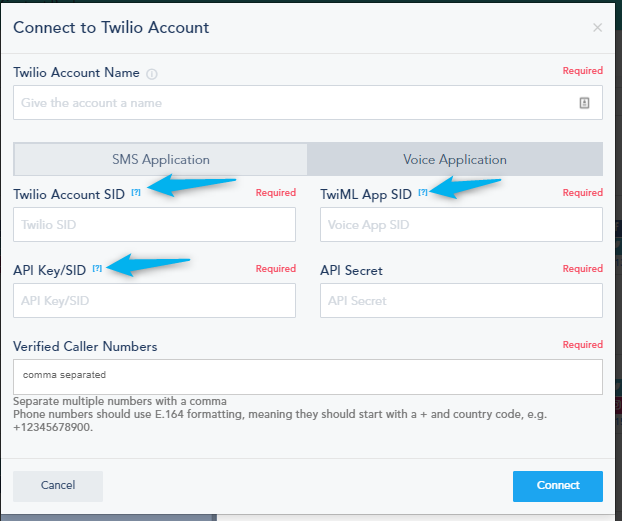Click the 'Connect to Twilio Account' title
Viewport: 622px width, 521px height.
click(111, 28)
